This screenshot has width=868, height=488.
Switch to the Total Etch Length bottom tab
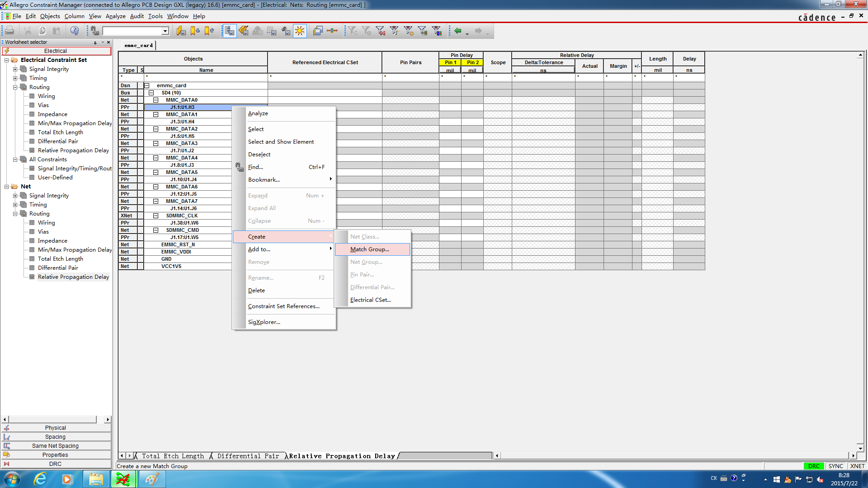coord(172,456)
